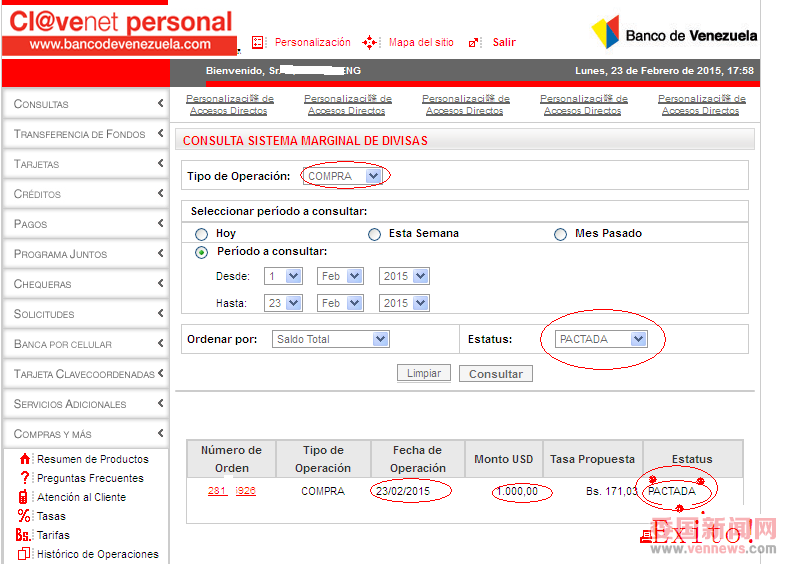This screenshot has width=785, height=564.
Task: Expand the Tarjeta Clavecoordenadas menu
Action: [86, 374]
